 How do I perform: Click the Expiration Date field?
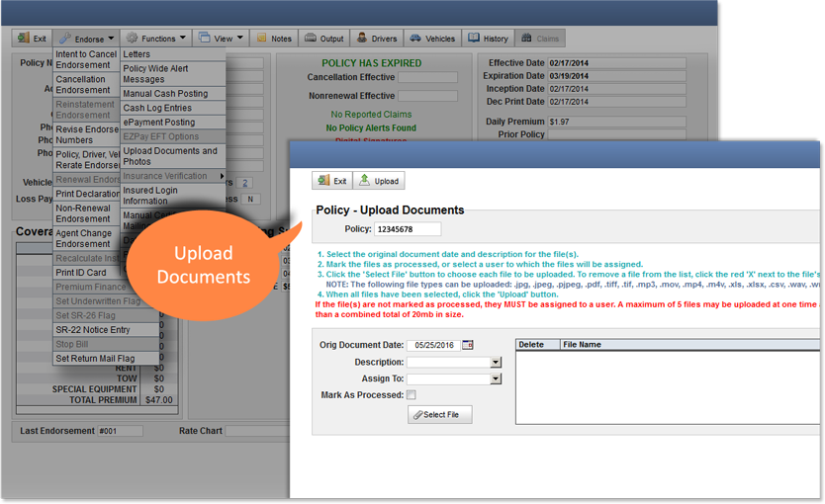[x=616, y=76]
